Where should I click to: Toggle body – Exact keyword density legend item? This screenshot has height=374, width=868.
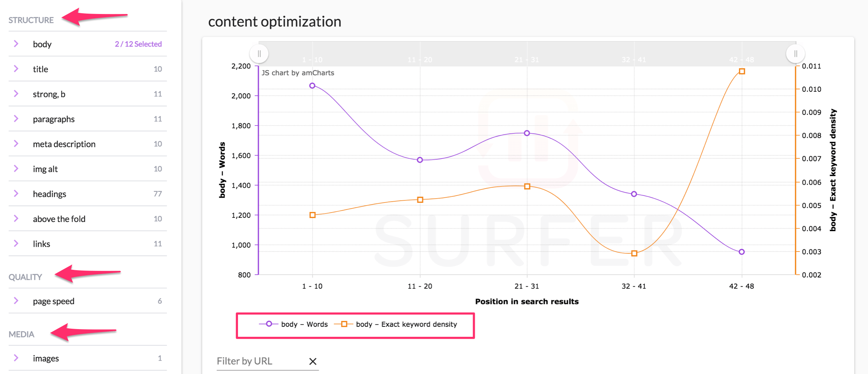[x=395, y=324]
